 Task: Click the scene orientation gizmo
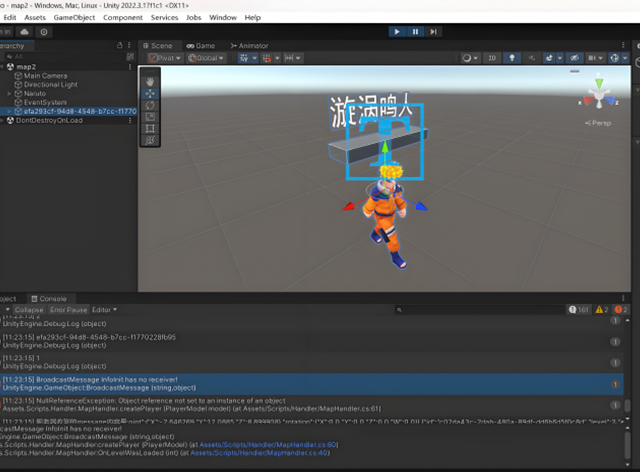[600, 95]
